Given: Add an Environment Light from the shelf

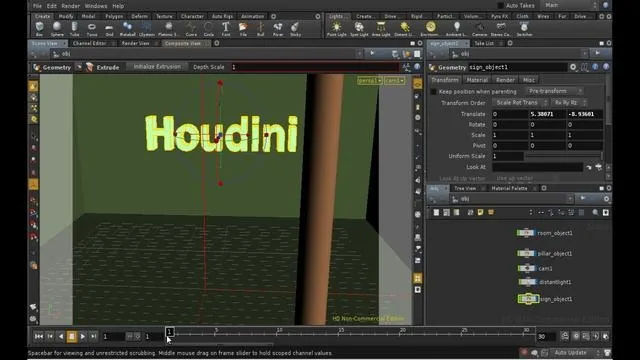Looking at the screenshot, I should (430, 29).
